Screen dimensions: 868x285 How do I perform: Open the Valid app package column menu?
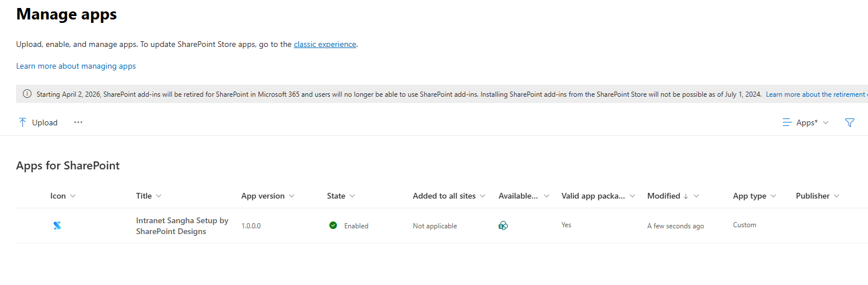[x=632, y=196]
